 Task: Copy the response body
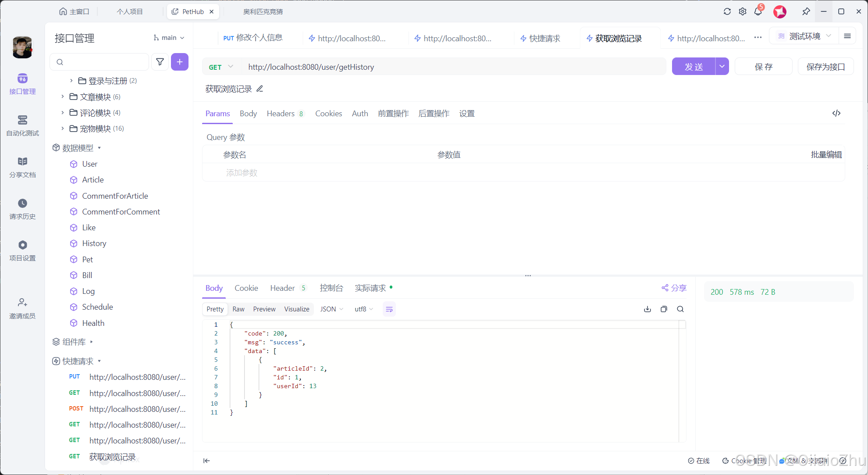pyautogui.click(x=664, y=309)
